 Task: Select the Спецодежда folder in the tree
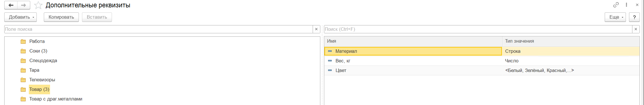(43, 60)
